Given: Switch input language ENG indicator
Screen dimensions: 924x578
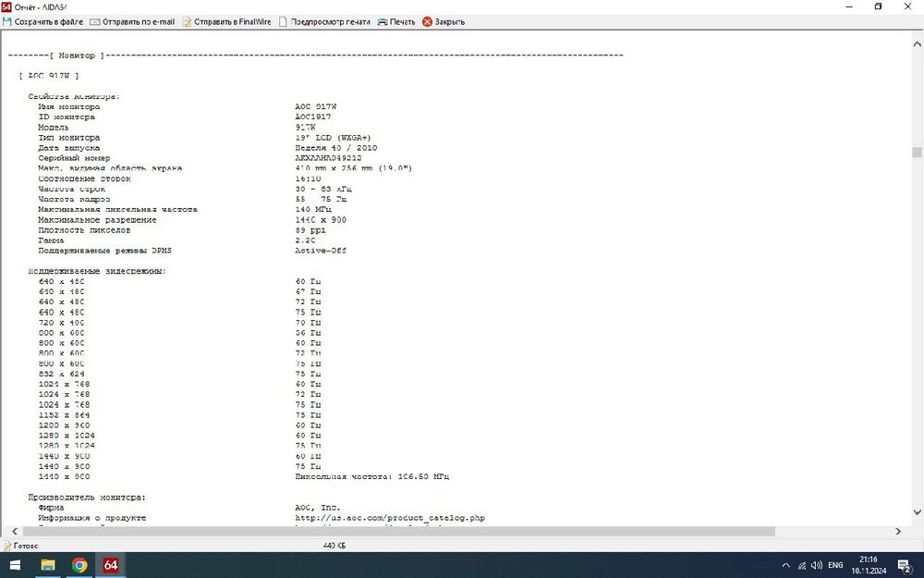Looking at the screenshot, I should 835,565.
